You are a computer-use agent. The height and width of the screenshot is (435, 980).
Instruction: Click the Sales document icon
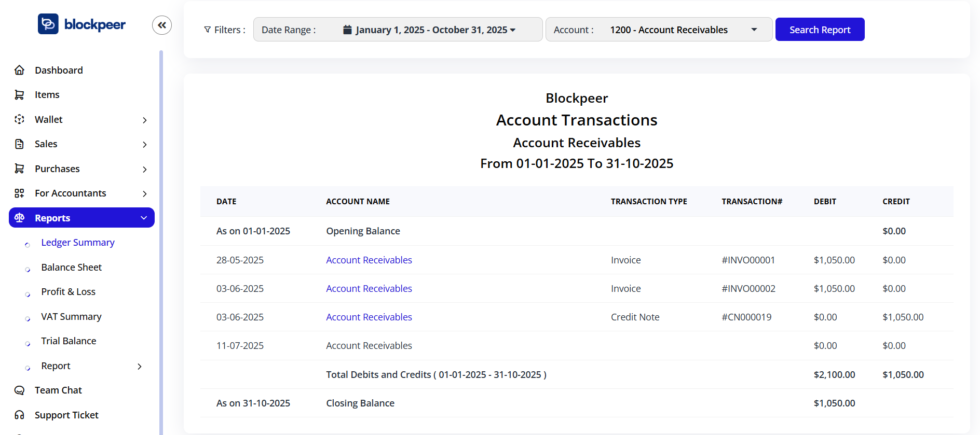[x=20, y=144]
